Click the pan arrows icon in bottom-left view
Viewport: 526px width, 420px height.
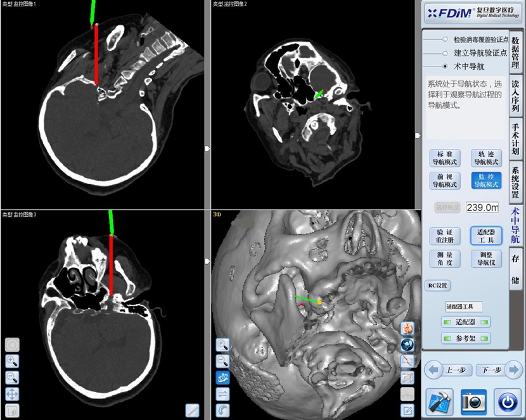[x=12, y=394]
